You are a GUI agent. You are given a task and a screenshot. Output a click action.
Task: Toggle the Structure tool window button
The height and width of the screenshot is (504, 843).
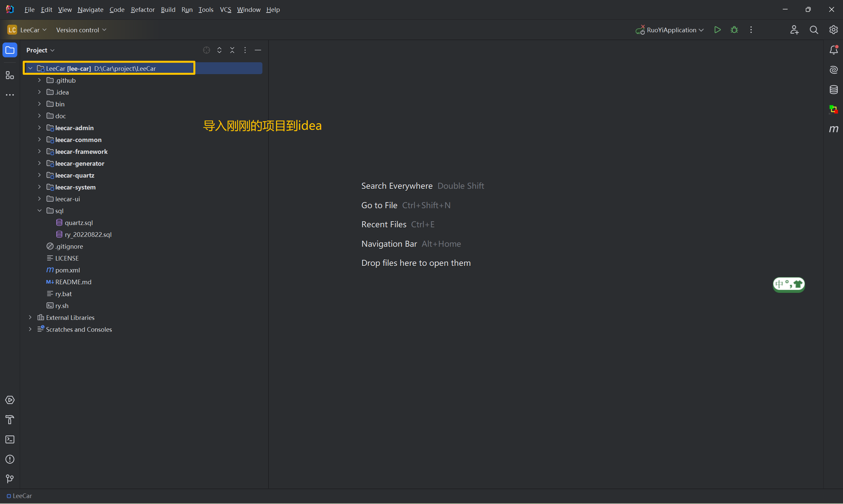(10, 75)
